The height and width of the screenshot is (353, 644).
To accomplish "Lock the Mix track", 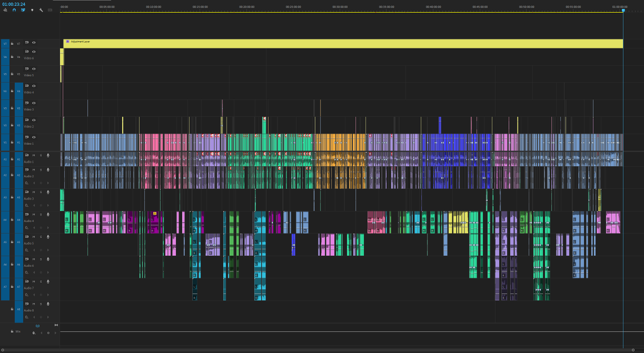I will click(12, 332).
